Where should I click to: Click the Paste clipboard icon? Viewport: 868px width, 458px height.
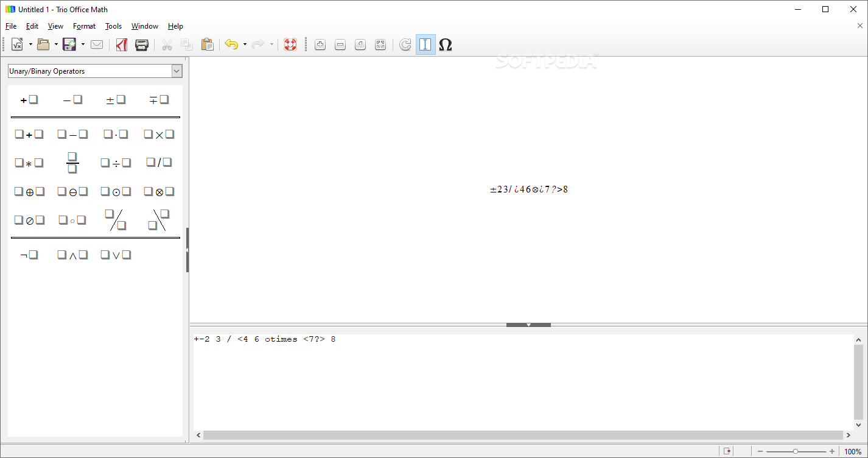click(x=207, y=44)
